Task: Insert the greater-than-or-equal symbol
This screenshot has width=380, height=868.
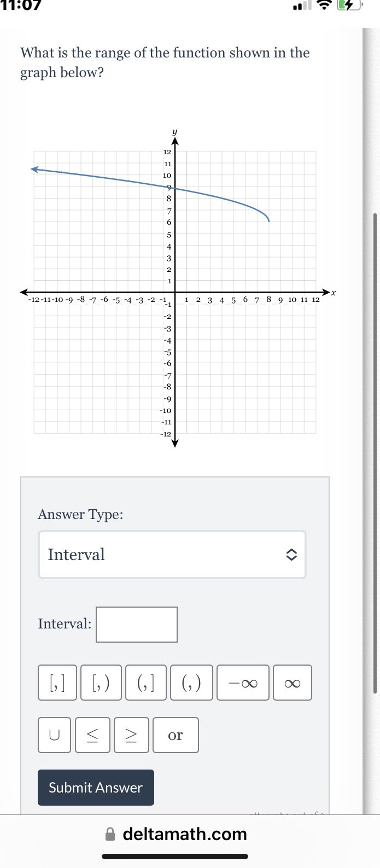Action: coord(131,735)
